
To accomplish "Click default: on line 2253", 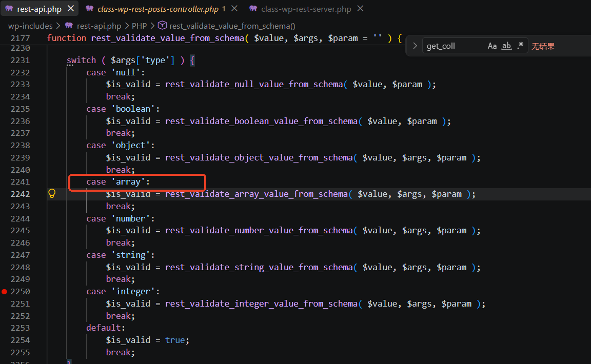I will tap(106, 328).
